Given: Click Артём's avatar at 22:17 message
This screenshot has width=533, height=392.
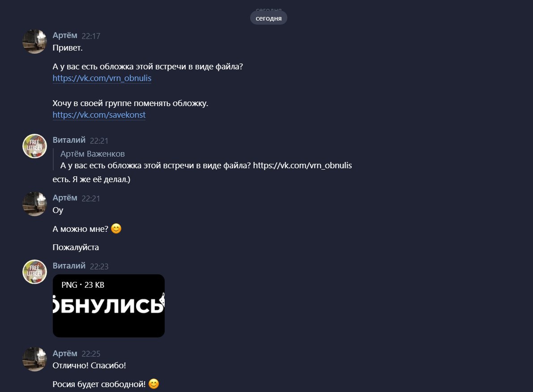Looking at the screenshot, I should (34, 42).
